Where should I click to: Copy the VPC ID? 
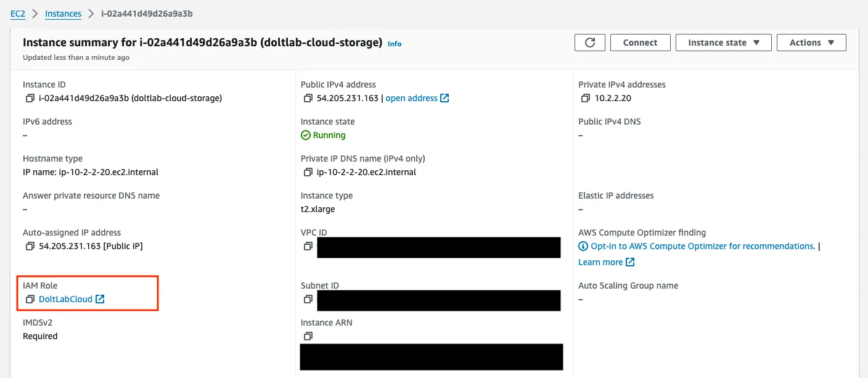coord(308,246)
